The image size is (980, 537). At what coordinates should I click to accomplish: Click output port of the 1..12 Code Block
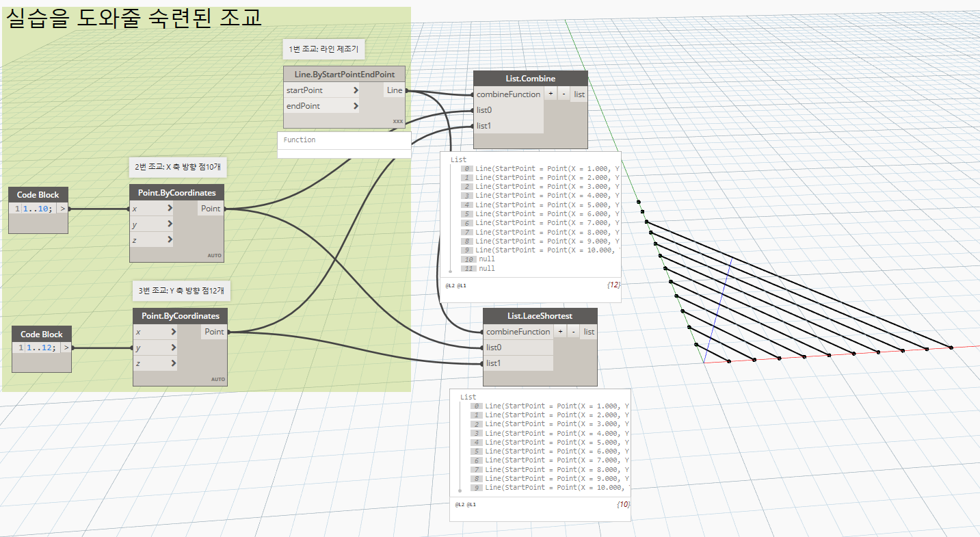click(66, 348)
